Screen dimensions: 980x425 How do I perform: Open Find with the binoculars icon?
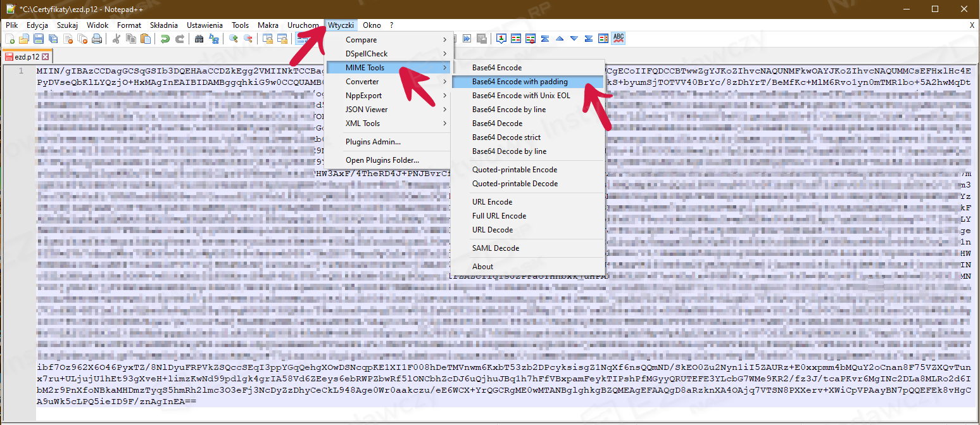(x=199, y=39)
